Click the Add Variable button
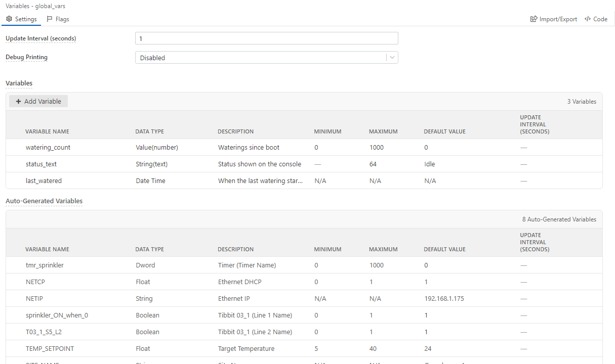 click(38, 101)
